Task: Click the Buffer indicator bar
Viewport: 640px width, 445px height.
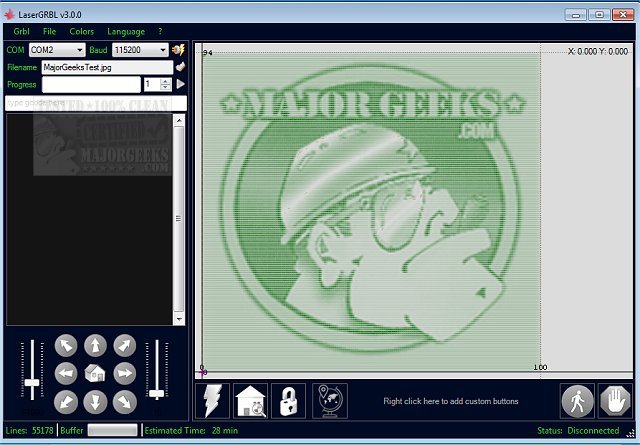Action: click(113, 430)
